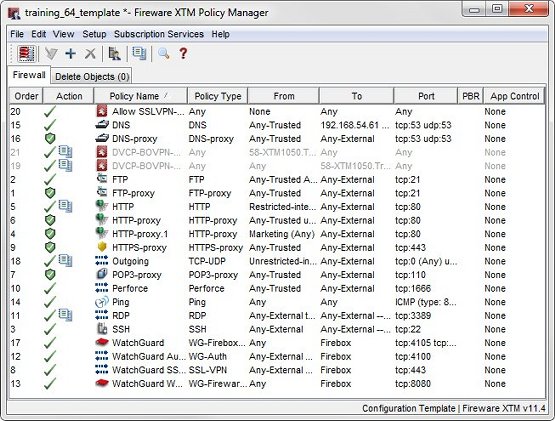
Task: Click the template icon in Outgoing row
Action: coord(65,261)
